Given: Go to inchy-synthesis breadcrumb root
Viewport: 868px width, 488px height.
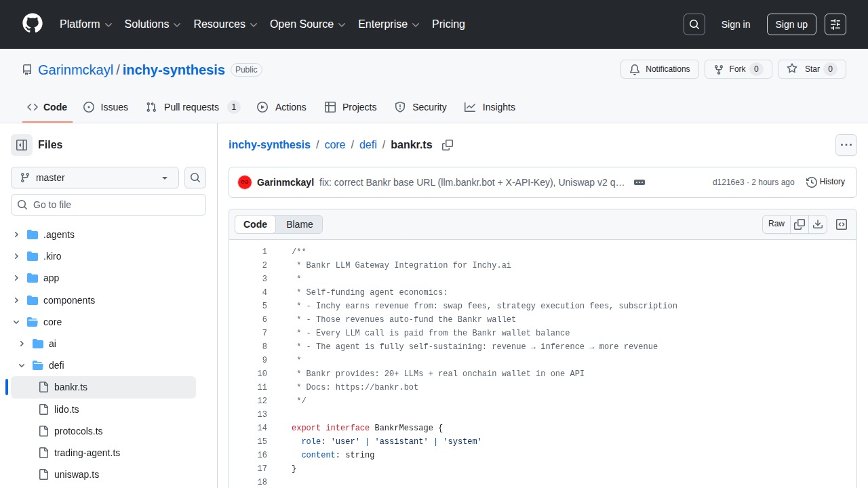Looking at the screenshot, I should (269, 145).
